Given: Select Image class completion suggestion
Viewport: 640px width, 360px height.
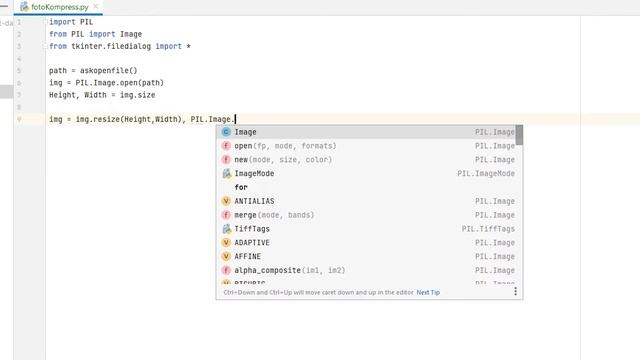Looking at the screenshot, I should [365, 132].
